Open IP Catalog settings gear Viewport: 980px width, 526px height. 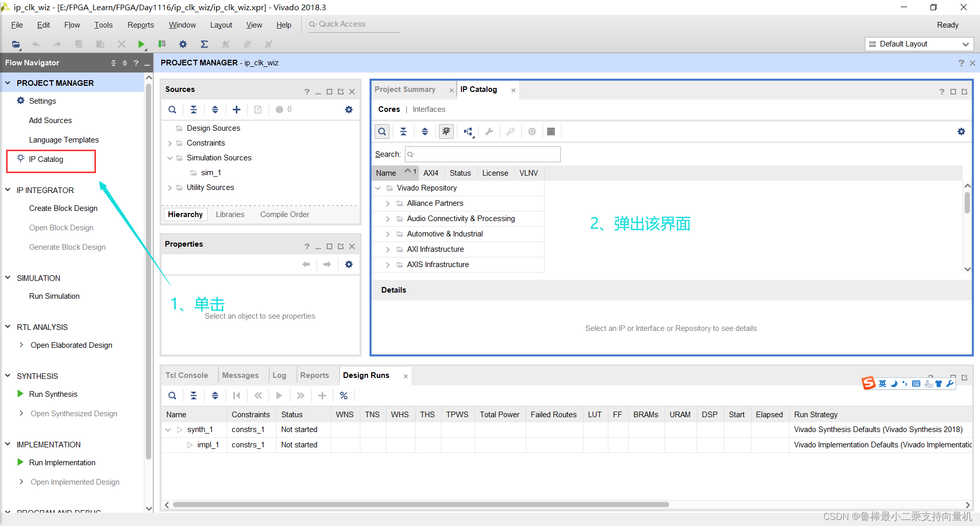(x=962, y=132)
